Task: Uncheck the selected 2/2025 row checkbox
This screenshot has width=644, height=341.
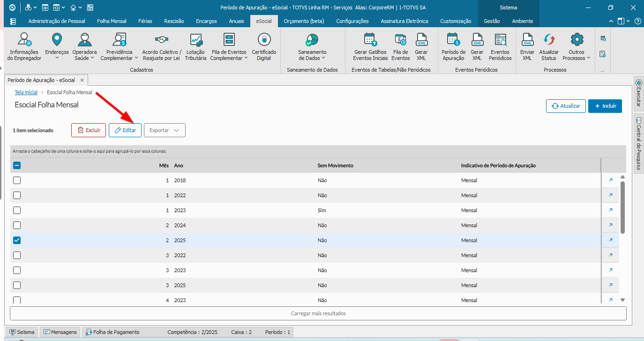Action: pyautogui.click(x=17, y=240)
